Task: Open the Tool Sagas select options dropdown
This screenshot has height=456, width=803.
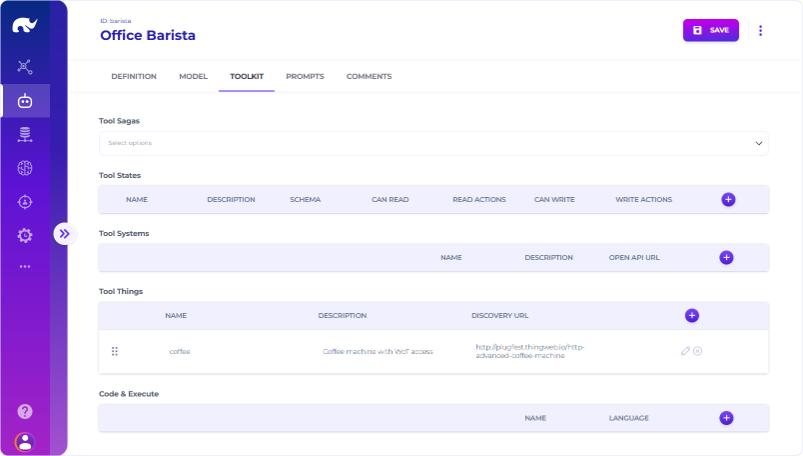Action: pyautogui.click(x=433, y=143)
